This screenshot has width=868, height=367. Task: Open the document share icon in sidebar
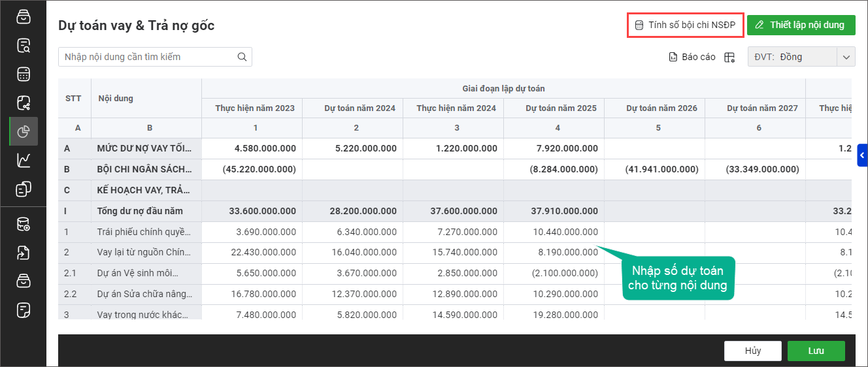[x=24, y=103]
